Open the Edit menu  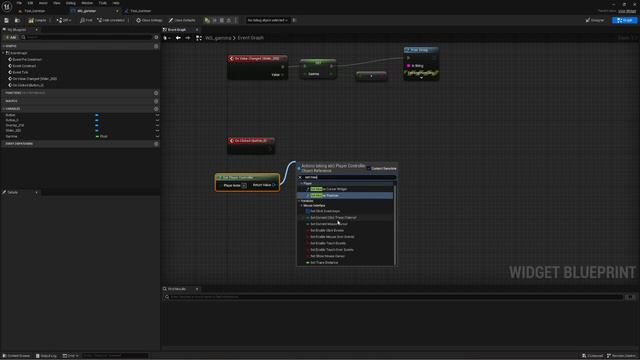[x=30, y=3]
